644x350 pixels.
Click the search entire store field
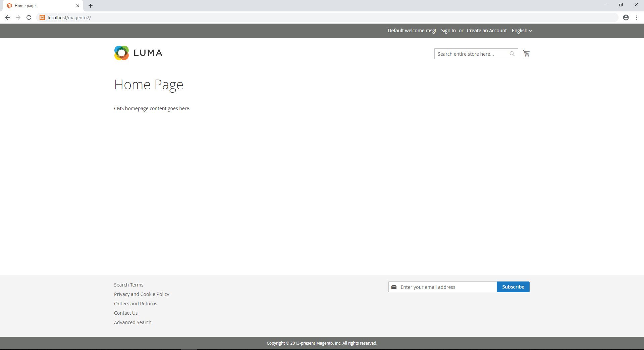(471, 54)
